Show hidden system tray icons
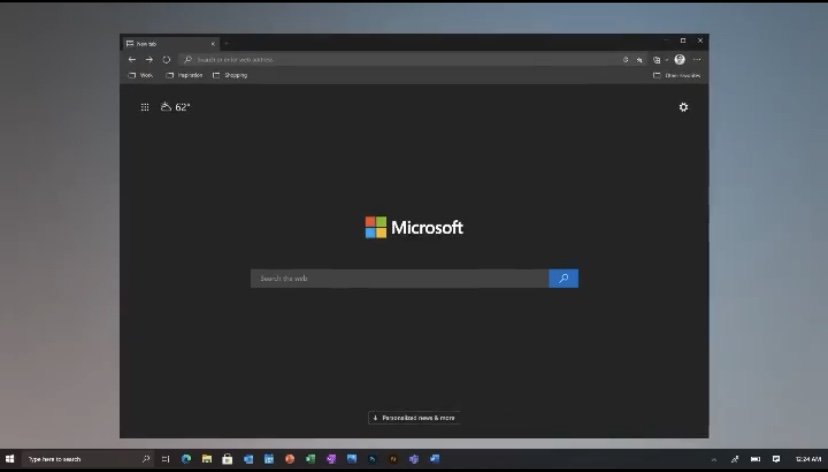Image resolution: width=828 pixels, height=472 pixels. 714,460
